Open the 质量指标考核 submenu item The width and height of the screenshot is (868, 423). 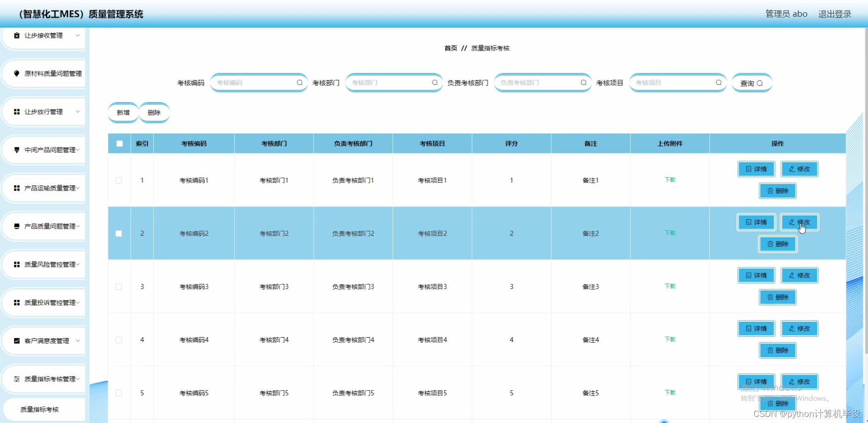click(40, 409)
